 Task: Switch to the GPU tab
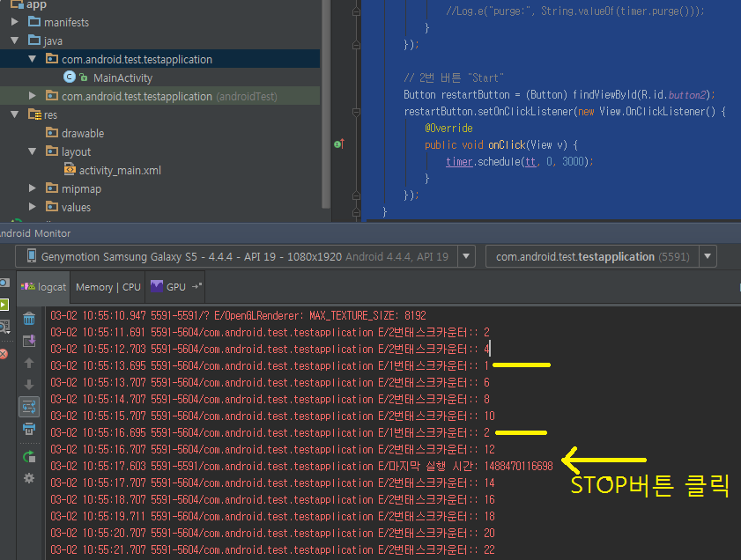pyautogui.click(x=175, y=287)
